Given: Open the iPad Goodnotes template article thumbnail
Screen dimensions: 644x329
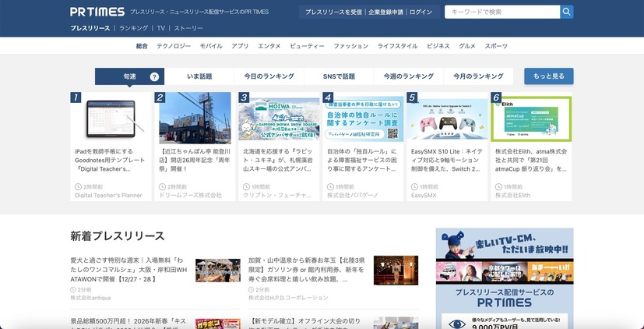Looking at the screenshot, I should tap(111, 118).
